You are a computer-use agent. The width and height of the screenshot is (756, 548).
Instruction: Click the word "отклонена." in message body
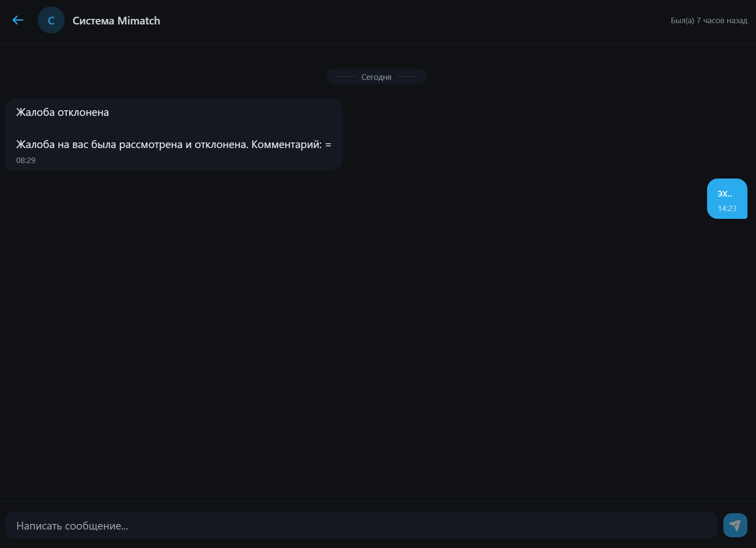[x=221, y=145]
